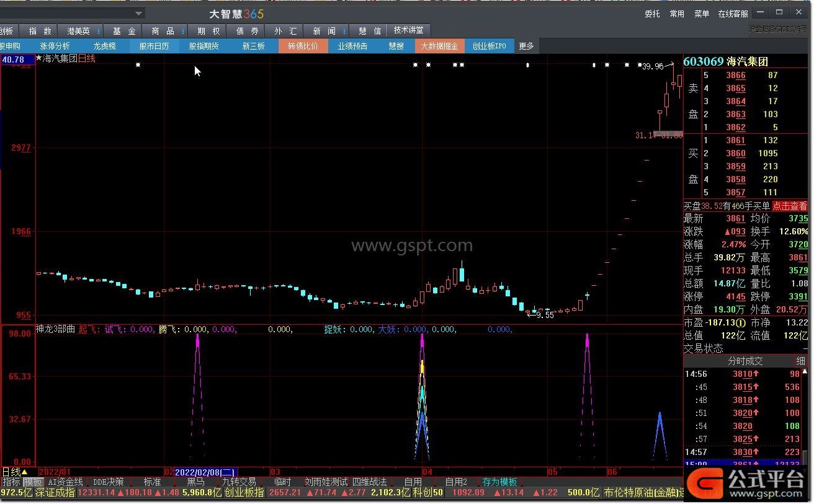This screenshot has height=504, width=814.
Task: Open the 常用 menu
Action: 677,14
